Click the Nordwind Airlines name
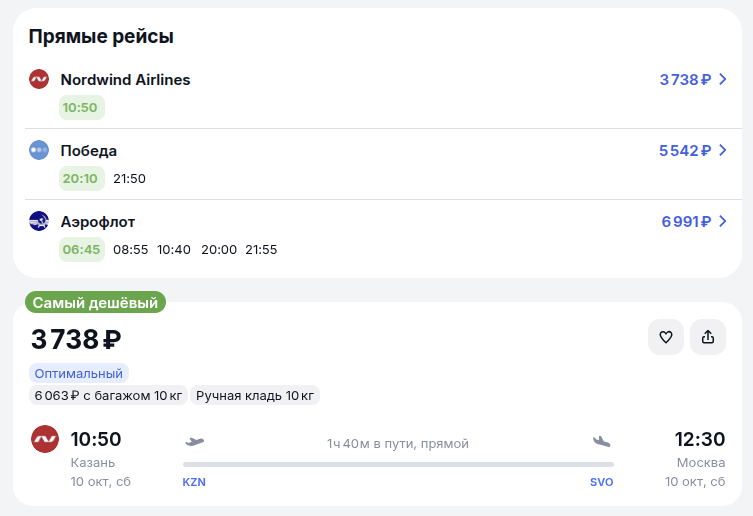The height and width of the screenshot is (516, 753). (125, 80)
